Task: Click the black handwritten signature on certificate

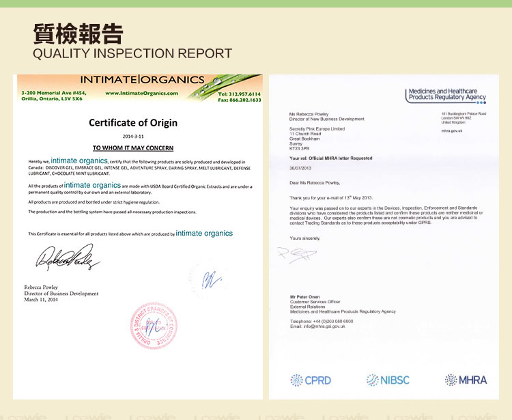Action: [x=62, y=259]
